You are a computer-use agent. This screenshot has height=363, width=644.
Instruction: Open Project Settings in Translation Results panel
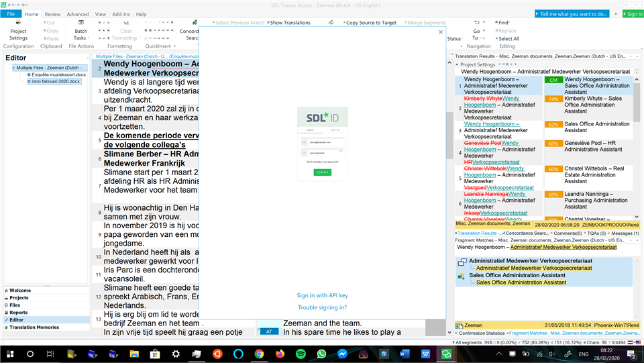click(x=477, y=64)
